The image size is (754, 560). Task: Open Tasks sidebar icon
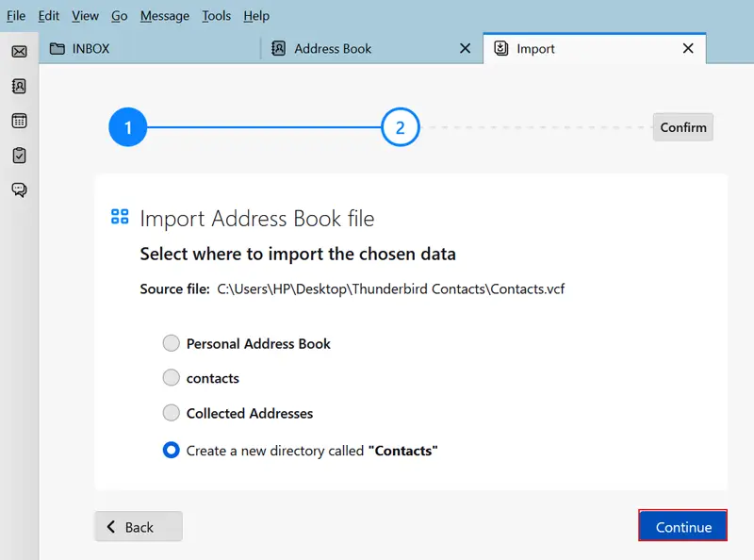[19, 156]
